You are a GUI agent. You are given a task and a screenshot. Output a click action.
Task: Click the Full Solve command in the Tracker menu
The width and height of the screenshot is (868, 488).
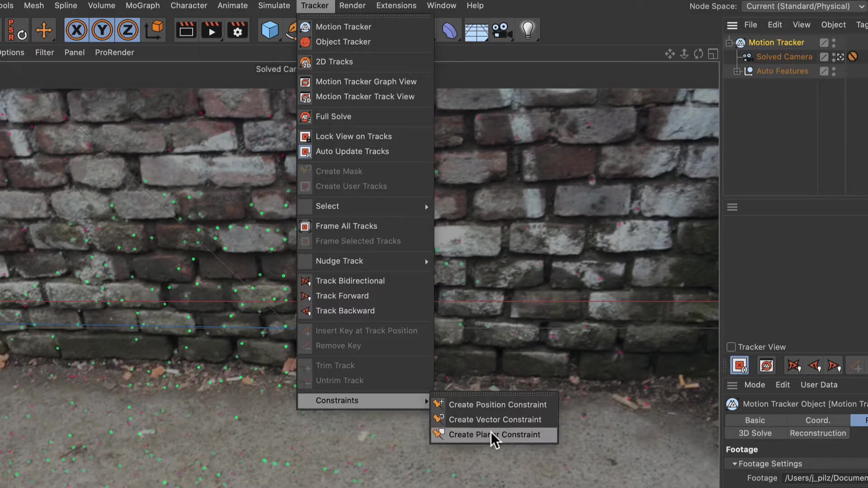coord(333,116)
